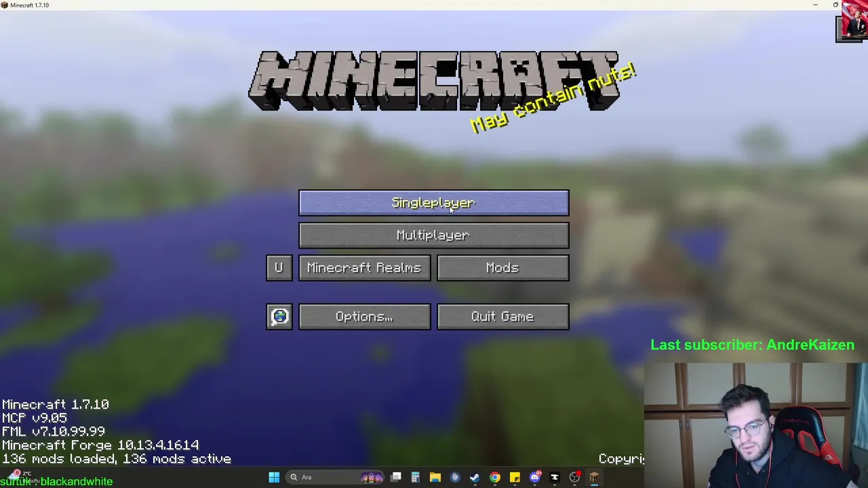Image resolution: width=868 pixels, height=488 pixels.
Task: Minimize the Minecraft window
Action: tap(815, 5)
